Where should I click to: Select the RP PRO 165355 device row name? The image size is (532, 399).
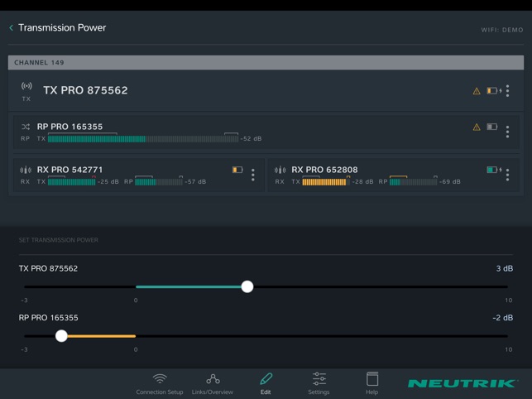[x=69, y=127]
